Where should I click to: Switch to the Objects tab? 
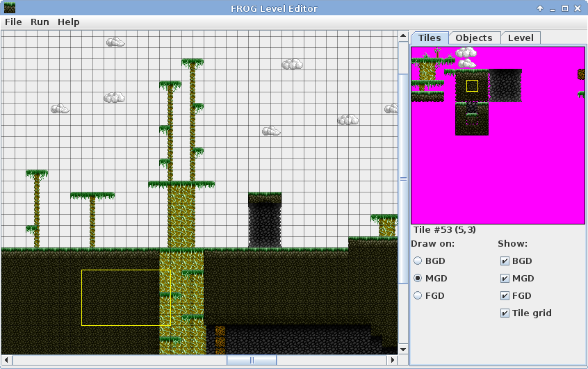click(474, 38)
